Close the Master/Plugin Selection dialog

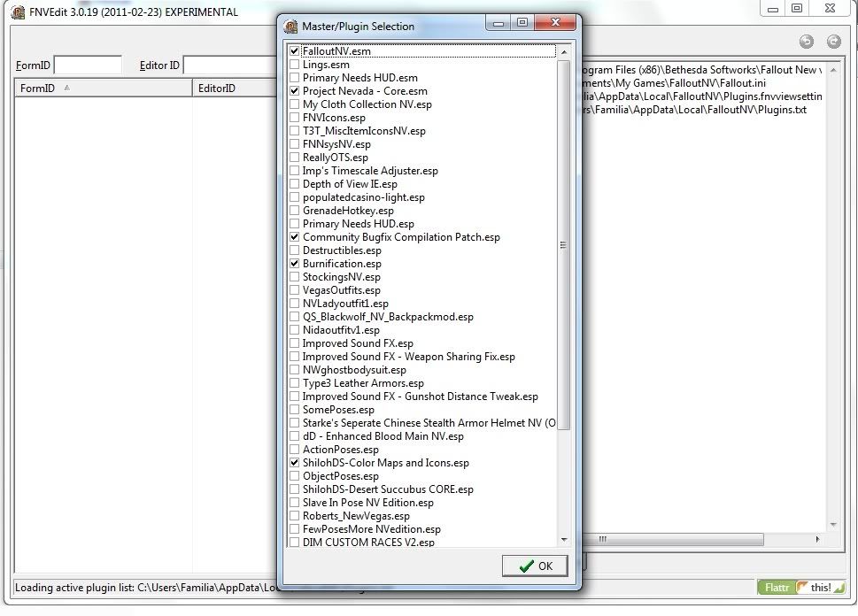555,22
